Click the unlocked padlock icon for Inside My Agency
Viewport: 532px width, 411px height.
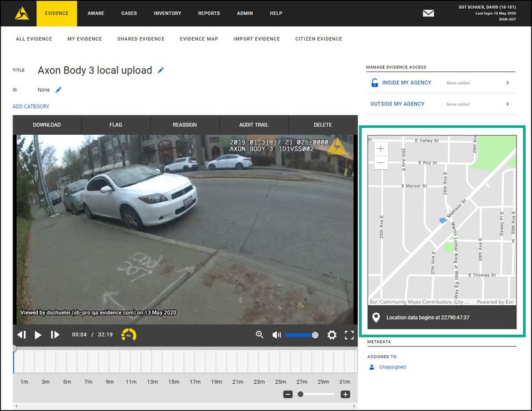(374, 83)
